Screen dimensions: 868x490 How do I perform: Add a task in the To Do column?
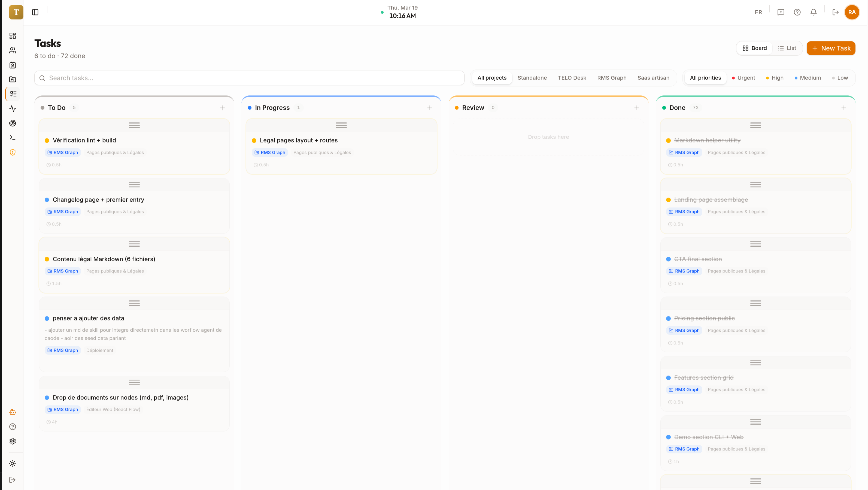coord(222,108)
